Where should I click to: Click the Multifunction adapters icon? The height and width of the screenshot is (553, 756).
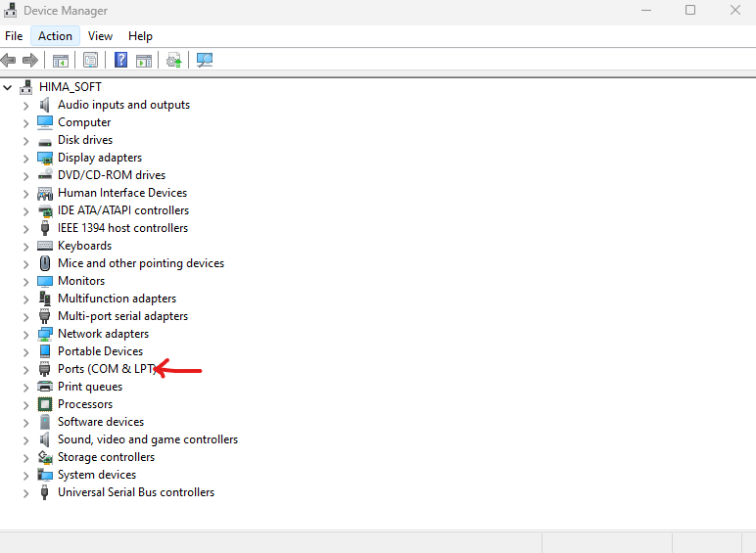coord(45,299)
